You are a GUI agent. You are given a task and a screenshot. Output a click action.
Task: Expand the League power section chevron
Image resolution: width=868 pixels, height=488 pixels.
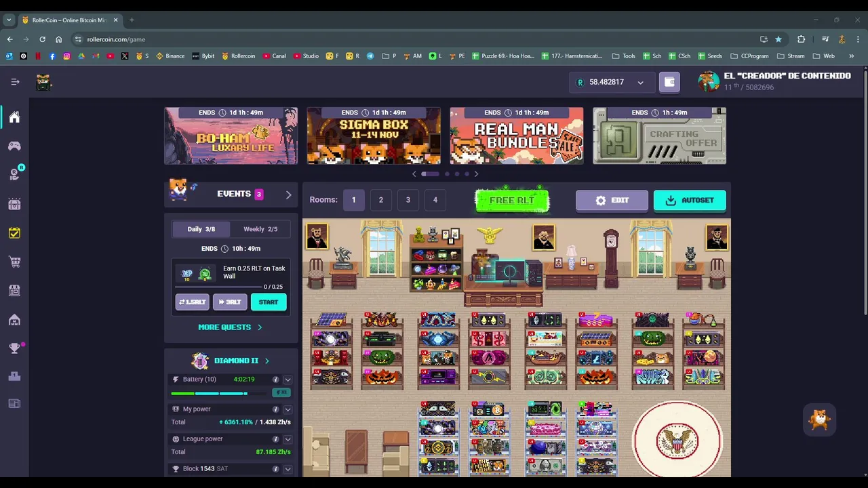point(288,439)
